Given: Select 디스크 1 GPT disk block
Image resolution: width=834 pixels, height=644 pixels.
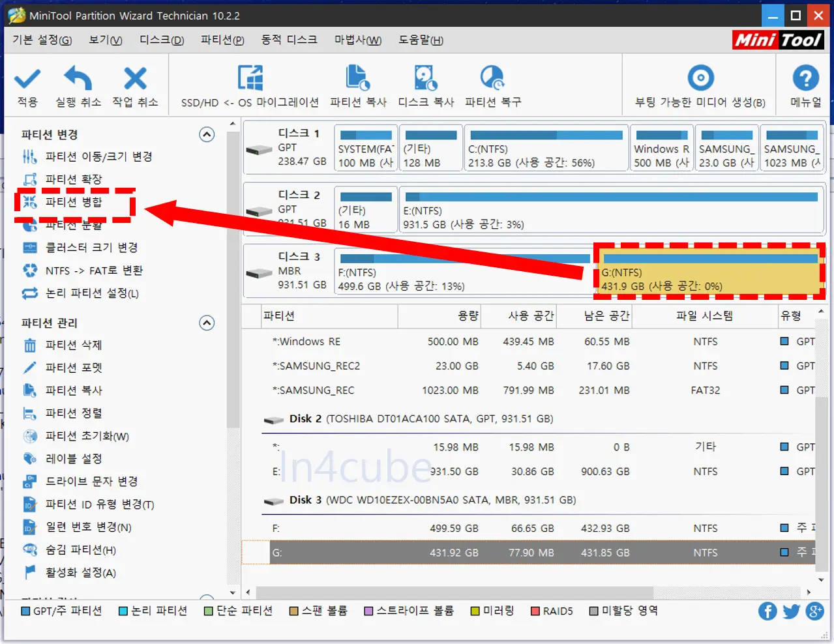Looking at the screenshot, I should coord(288,148).
